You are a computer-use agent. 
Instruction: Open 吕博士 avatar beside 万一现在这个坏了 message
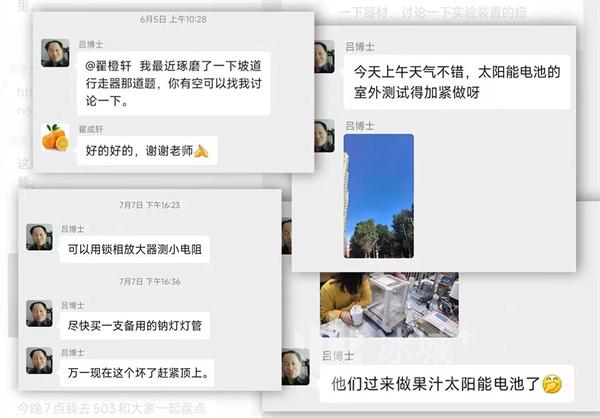pos(39,361)
